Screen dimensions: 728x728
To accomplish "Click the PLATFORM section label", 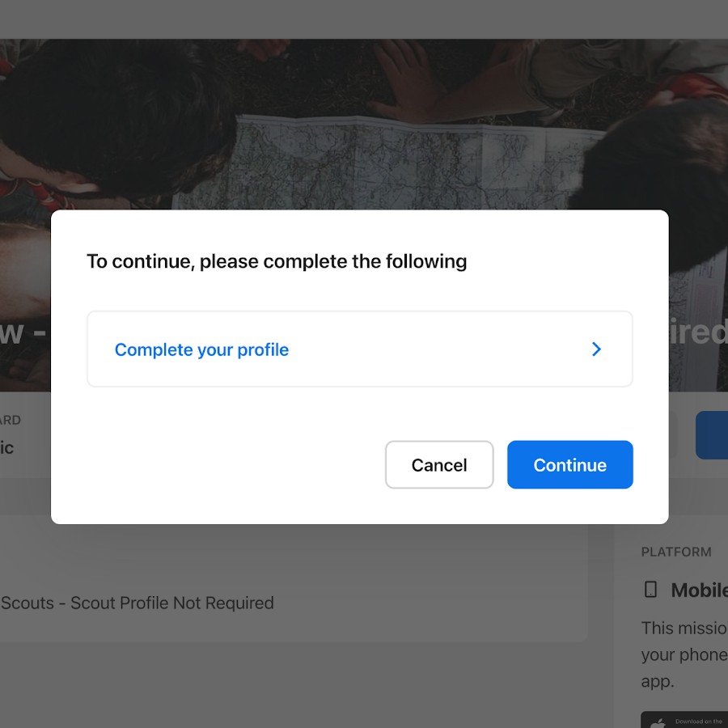I will pyautogui.click(x=676, y=552).
